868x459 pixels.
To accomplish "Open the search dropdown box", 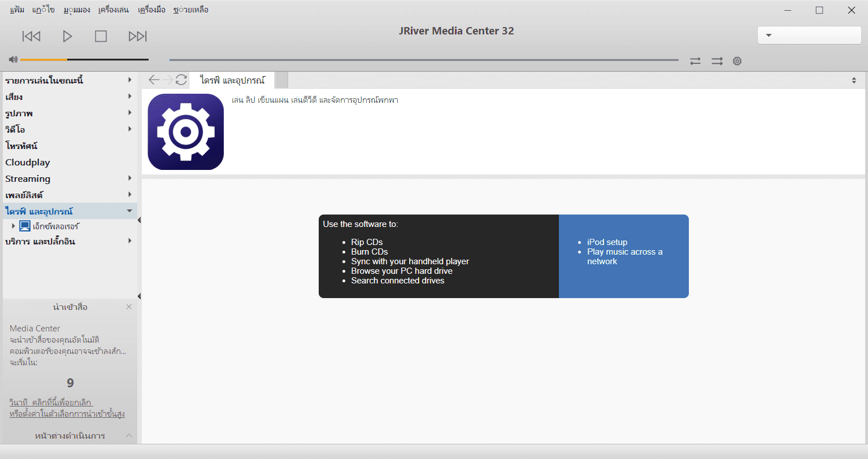I will tap(809, 35).
